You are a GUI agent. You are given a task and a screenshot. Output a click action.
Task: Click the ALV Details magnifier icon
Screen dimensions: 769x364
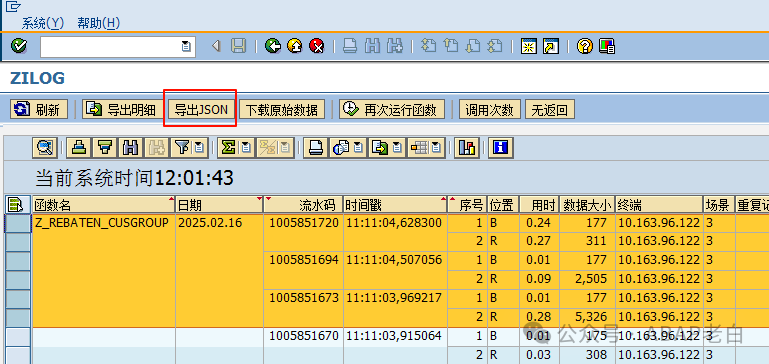click(x=45, y=147)
